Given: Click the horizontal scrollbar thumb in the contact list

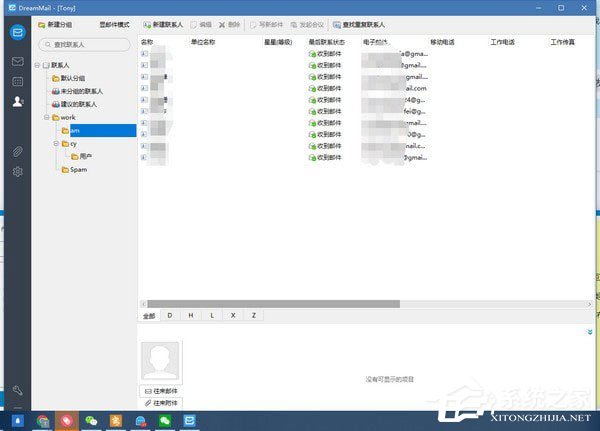Looking at the screenshot, I should [274, 304].
